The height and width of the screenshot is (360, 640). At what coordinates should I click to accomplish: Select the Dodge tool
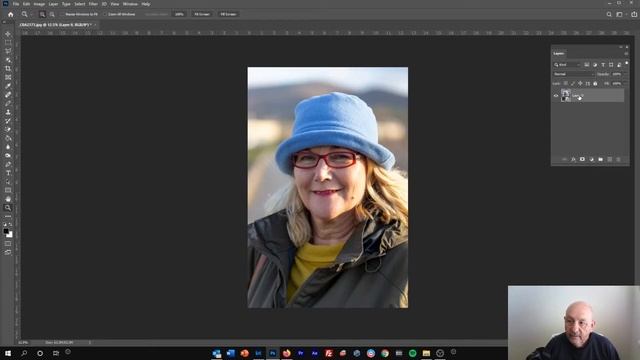point(8,156)
